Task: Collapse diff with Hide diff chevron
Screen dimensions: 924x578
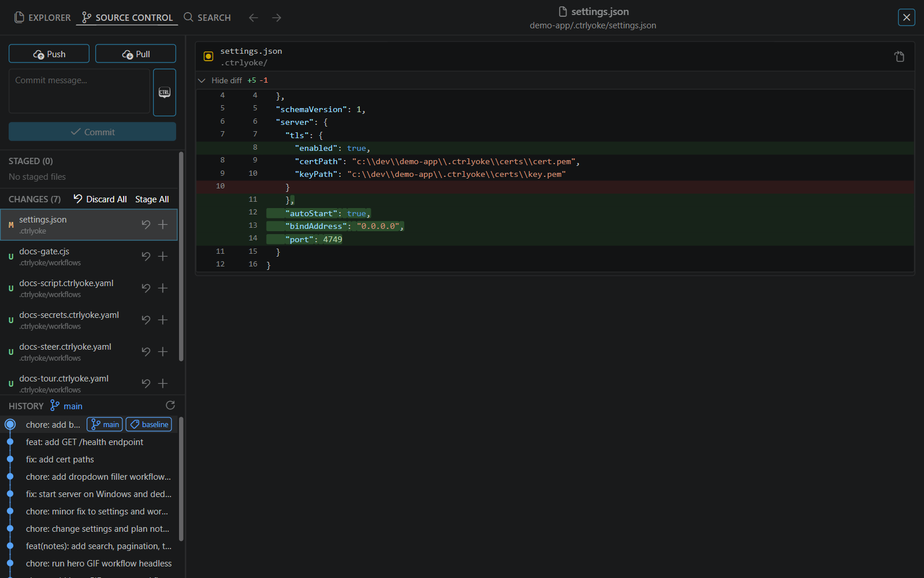Action: pos(202,80)
